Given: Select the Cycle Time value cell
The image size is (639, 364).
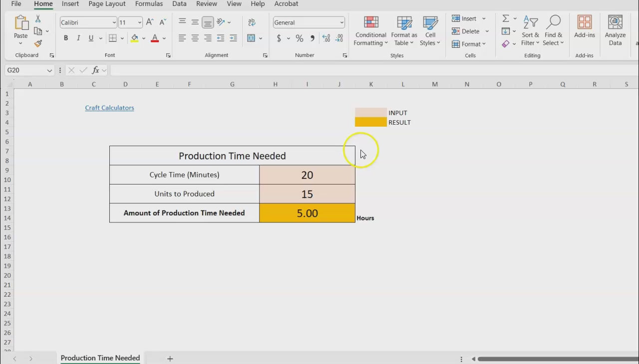Looking at the screenshot, I should (x=307, y=175).
